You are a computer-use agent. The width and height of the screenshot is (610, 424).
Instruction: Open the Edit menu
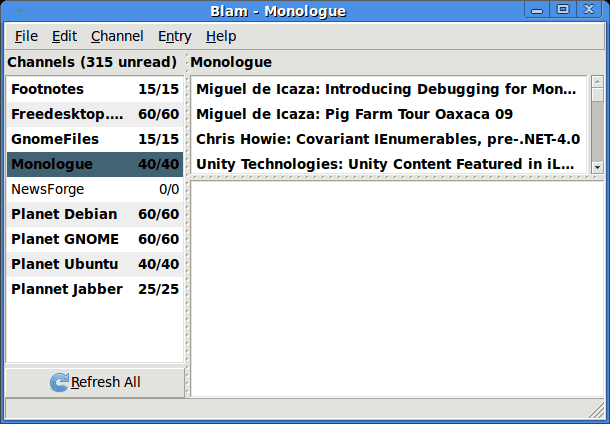[64, 36]
